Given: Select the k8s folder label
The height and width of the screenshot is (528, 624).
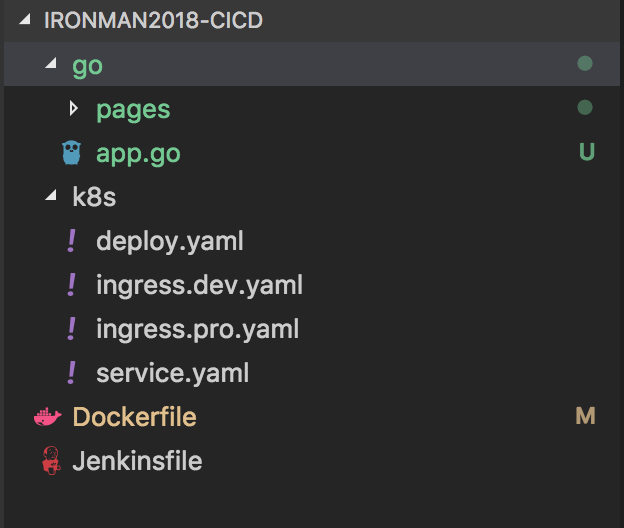Looking at the screenshot, I should (x=94, y=197).
